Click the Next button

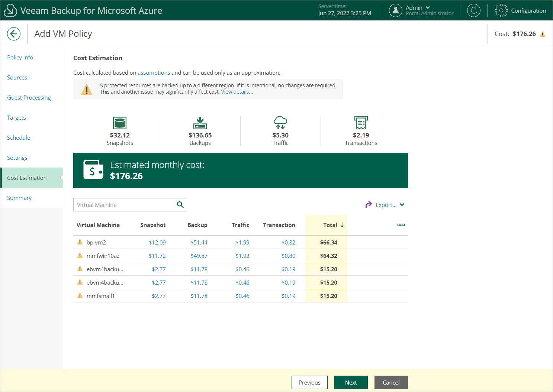(351, 382)
